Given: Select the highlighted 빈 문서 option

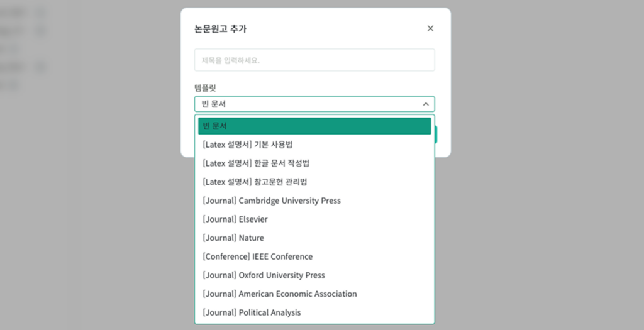Looking at the screenshot, I should click(314, 126).
